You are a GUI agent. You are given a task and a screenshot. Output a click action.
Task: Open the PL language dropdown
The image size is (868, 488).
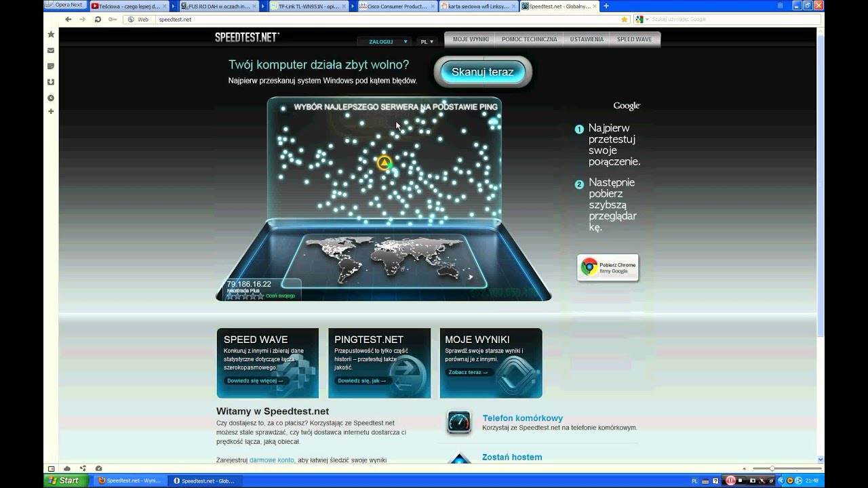click(427, 41)
